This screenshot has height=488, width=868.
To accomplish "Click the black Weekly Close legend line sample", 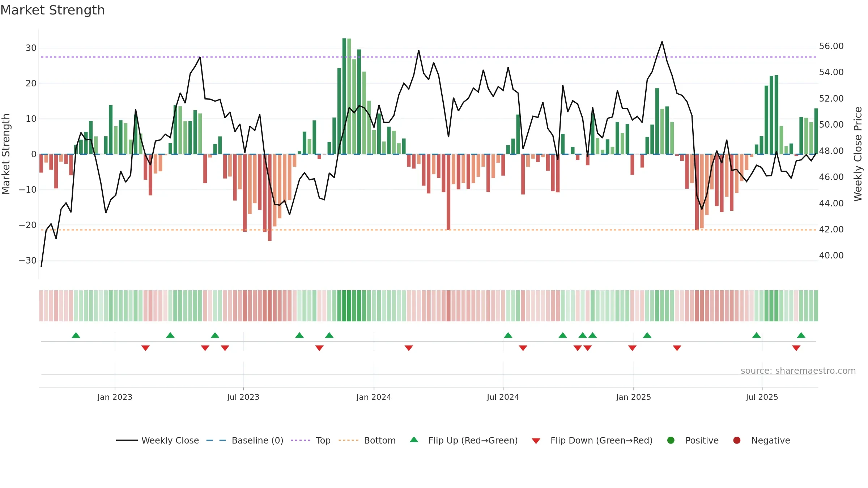I will click(x=127, y=440).
